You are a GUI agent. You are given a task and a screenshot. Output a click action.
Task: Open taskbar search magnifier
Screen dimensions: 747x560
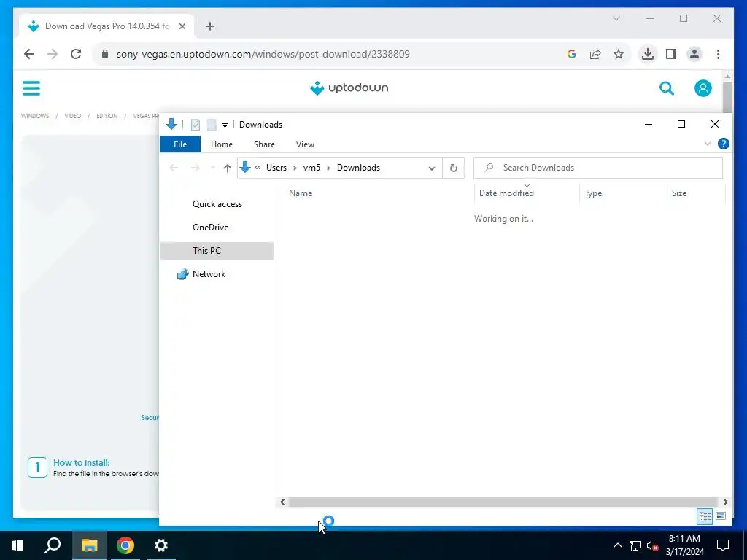pyautogui.click(x=53, y=545)
